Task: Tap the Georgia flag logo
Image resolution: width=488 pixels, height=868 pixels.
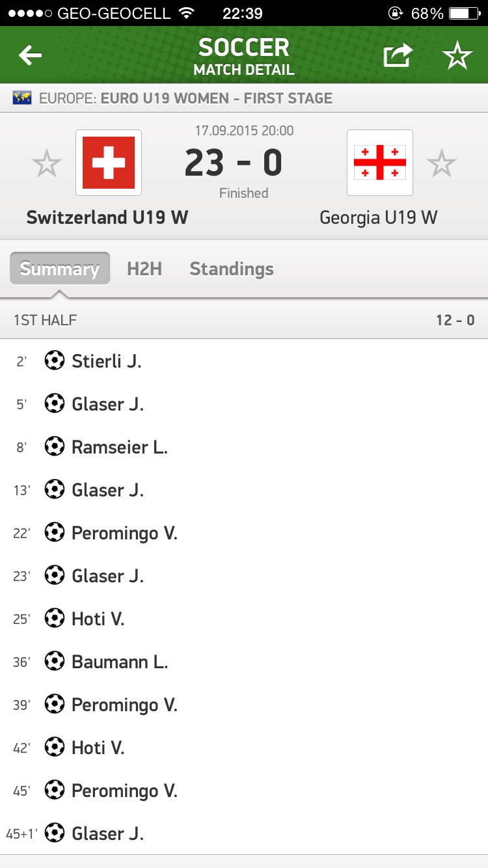Action: point(380,163)
